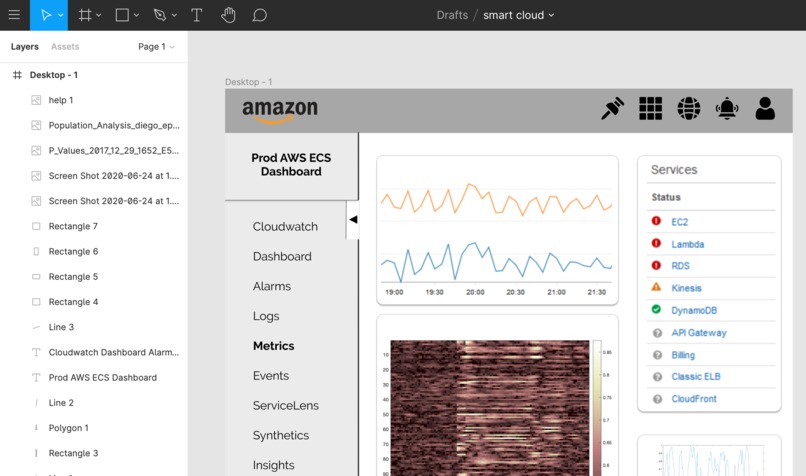Click the Desktop - 1 canvas frame label
806x476 pixels.
pyautogui.click(x=248, y=82)
